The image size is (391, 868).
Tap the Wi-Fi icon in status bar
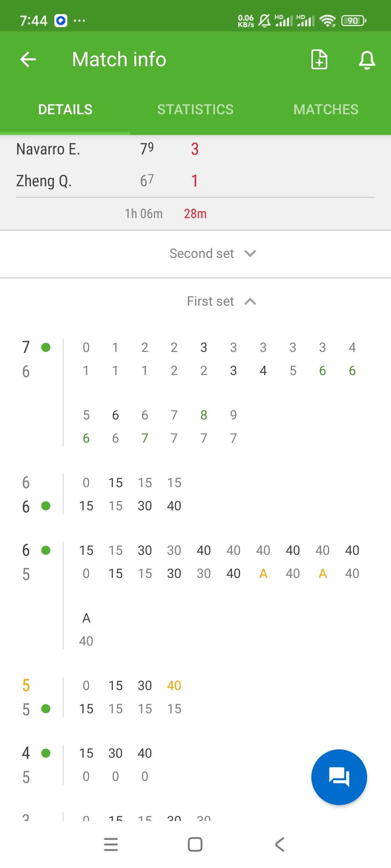[x=328, y=21]
